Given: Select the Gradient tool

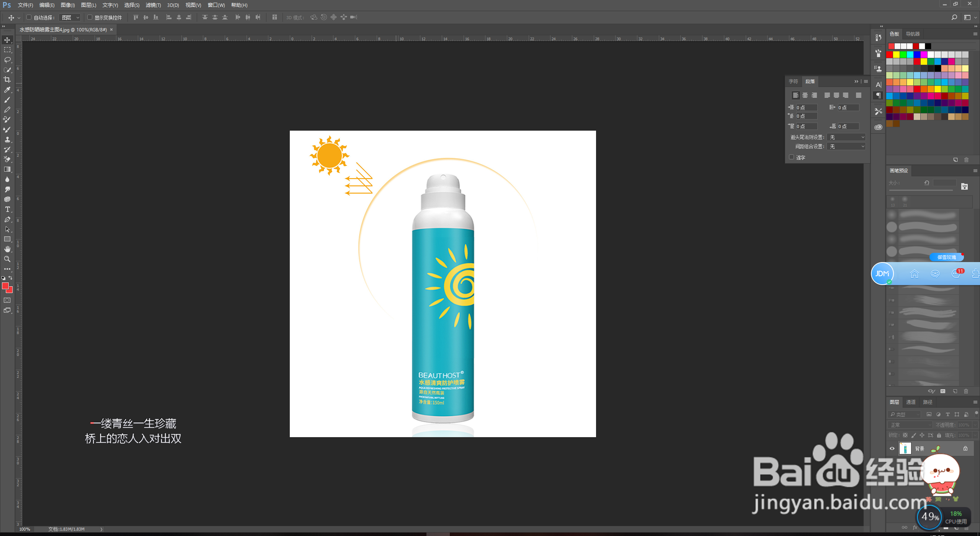Looking at the screenshot, I should (7, 169).
